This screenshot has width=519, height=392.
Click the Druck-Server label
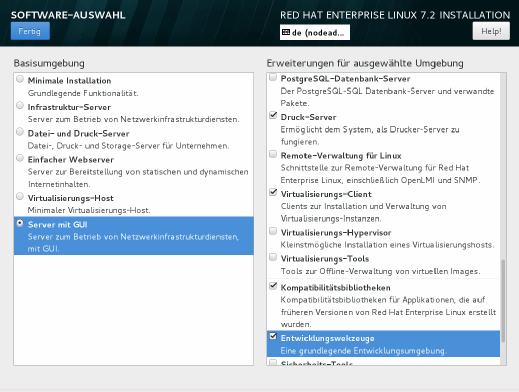pyautogui.click(x=308, y=117)
